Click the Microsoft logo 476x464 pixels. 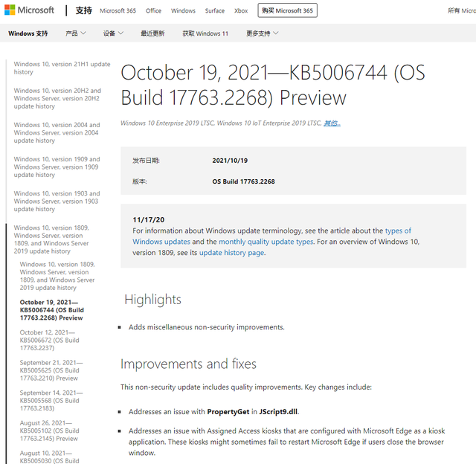point(29,10)
